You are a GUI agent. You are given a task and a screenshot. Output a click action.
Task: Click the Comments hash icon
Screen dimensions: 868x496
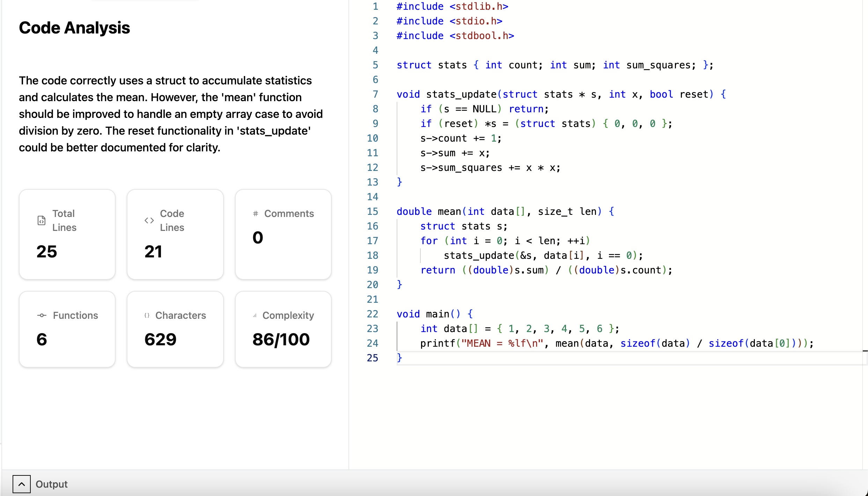pos(256,213)
